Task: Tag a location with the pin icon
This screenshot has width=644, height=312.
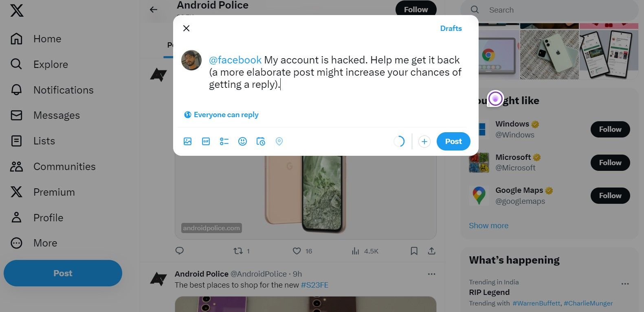Action: click(279, 142)
